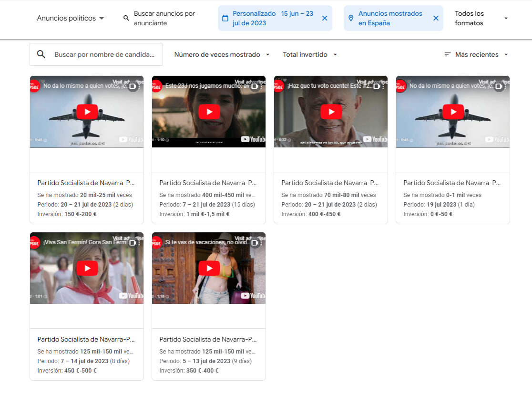Click the magnifier beside Buscar anuncios por anunciante

[x=126, y=18]
